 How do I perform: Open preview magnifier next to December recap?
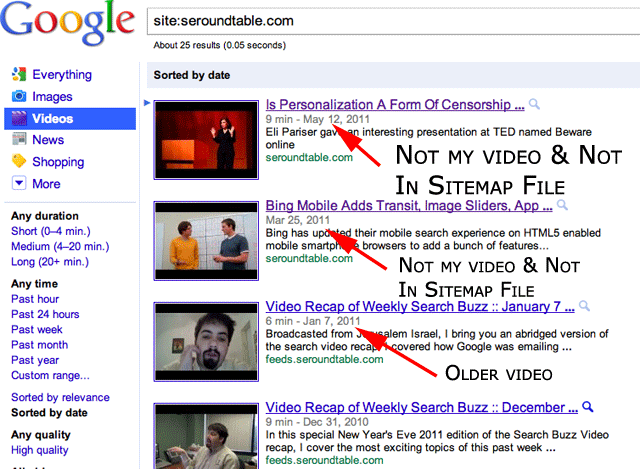pyautogui.click(x=588, y=407)
